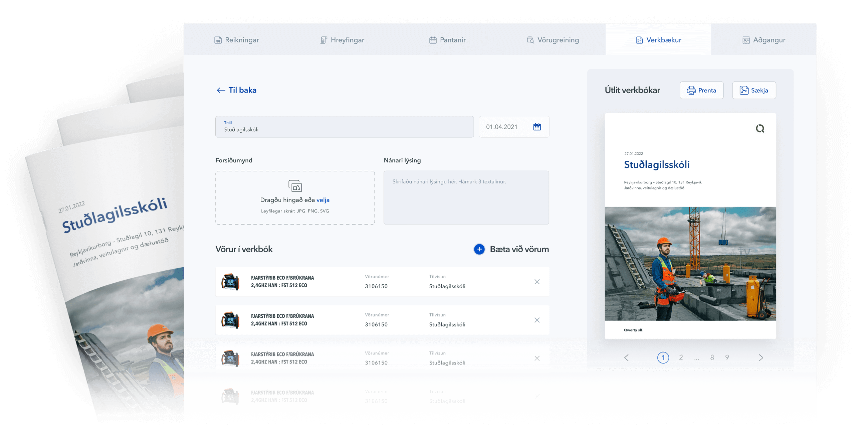This screenshot has width=868, height=429.
Task: Click into the Nánari lýsing text area
Action: [466, 198]
